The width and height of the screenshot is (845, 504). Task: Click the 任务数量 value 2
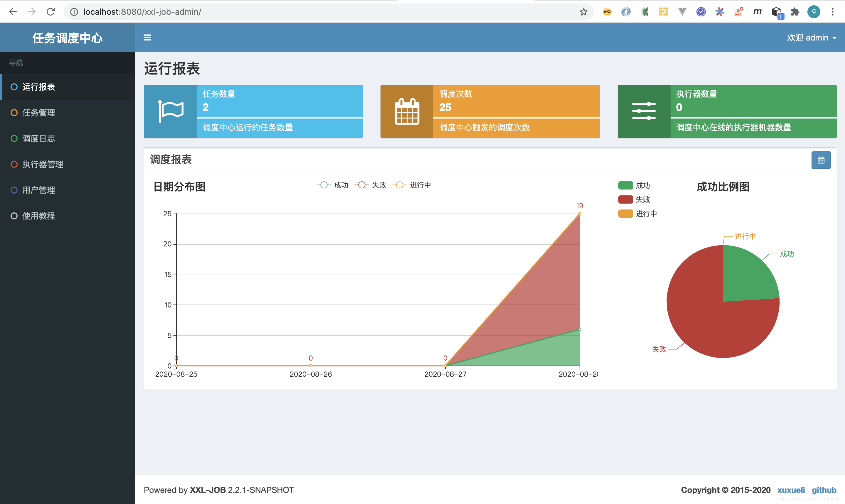(205, 107)
